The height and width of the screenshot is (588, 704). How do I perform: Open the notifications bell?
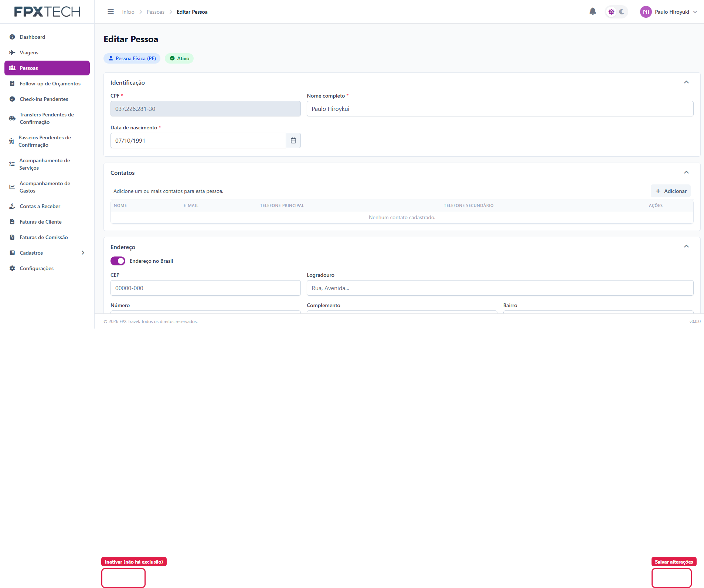click(592, 11)
